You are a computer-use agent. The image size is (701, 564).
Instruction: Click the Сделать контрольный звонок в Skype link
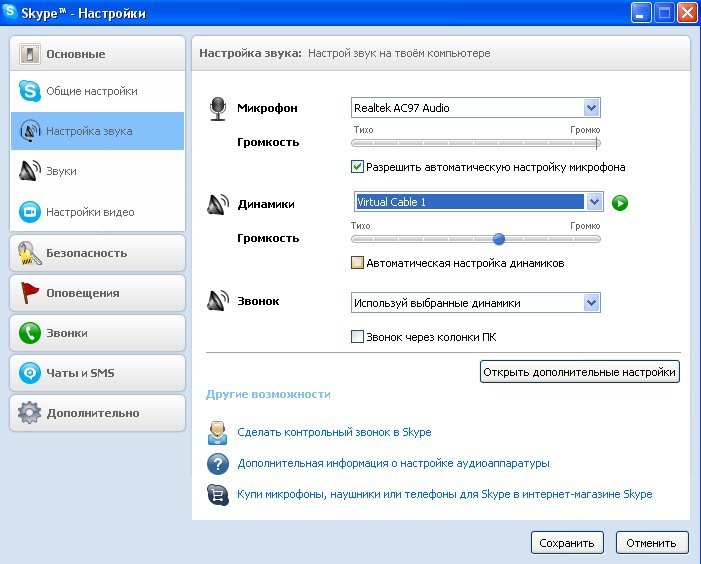[334, 432]
